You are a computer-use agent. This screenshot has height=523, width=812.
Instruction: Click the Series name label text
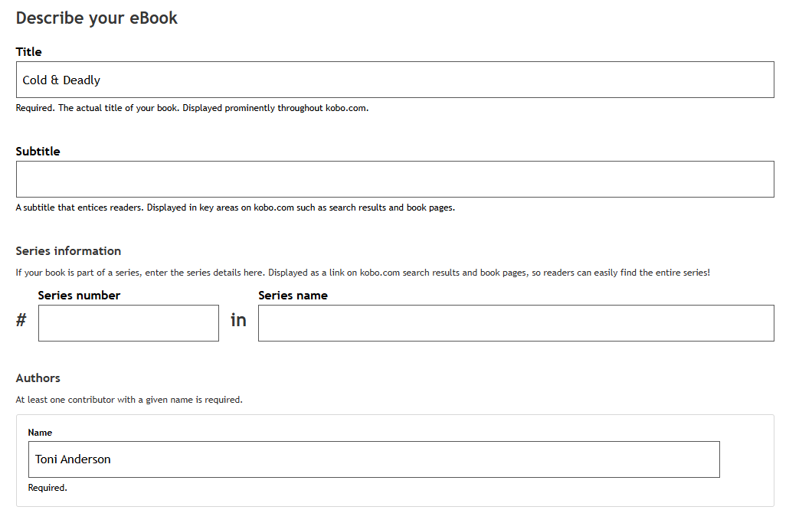[293, 296]
